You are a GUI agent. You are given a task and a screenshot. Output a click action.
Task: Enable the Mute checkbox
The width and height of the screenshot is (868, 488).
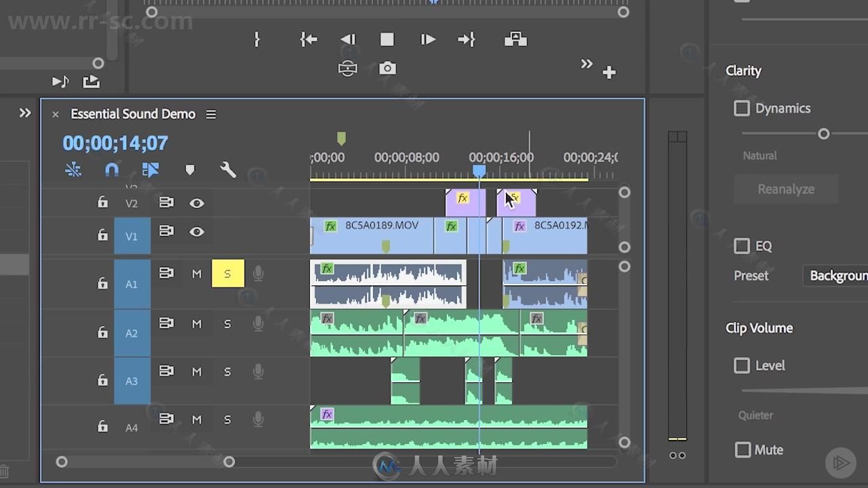[743, 450]
